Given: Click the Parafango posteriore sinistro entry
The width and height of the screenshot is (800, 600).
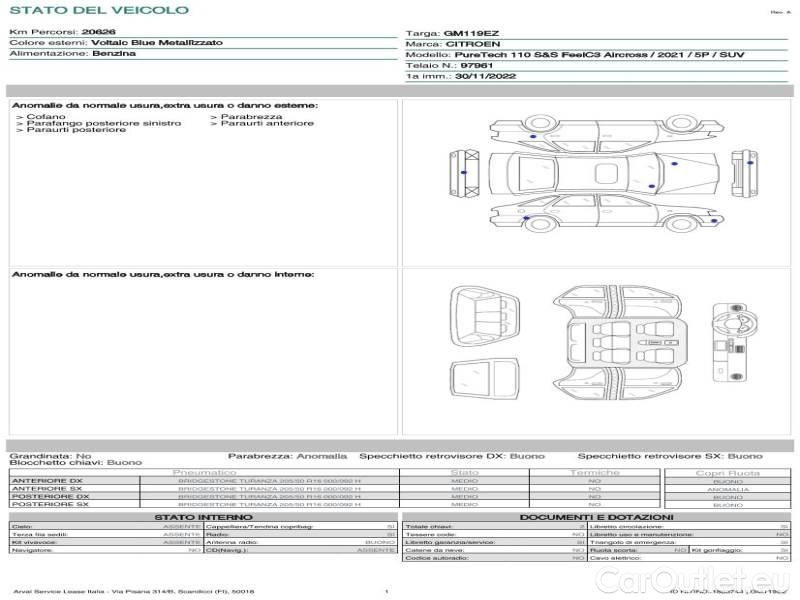Looking at the screenshot, I should 104,123.
